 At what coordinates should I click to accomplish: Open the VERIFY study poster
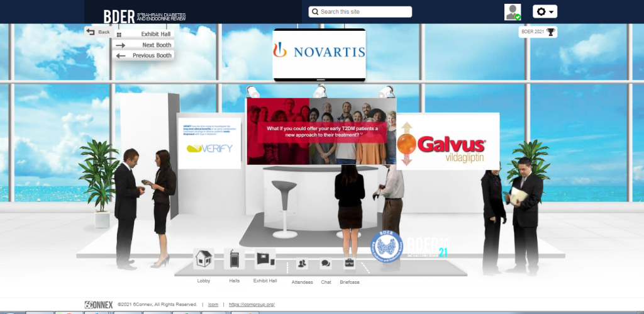tap(209, 142)
